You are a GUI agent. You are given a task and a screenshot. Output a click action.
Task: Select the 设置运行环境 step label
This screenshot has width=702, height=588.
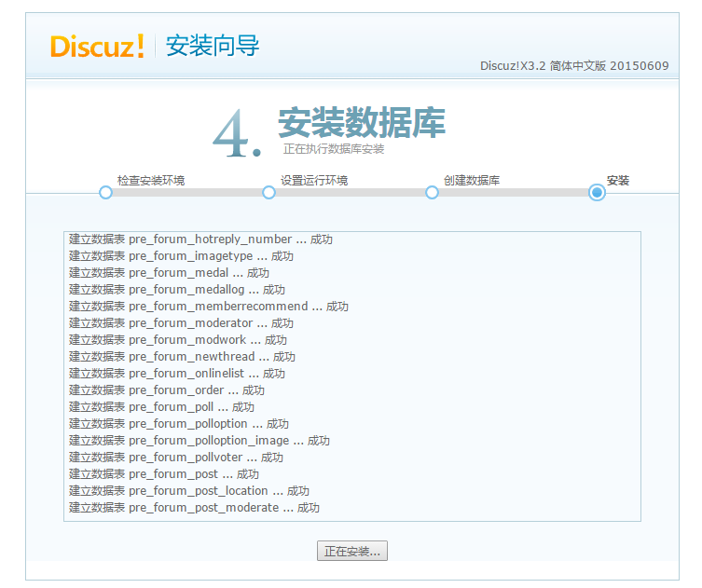(314, 180)
